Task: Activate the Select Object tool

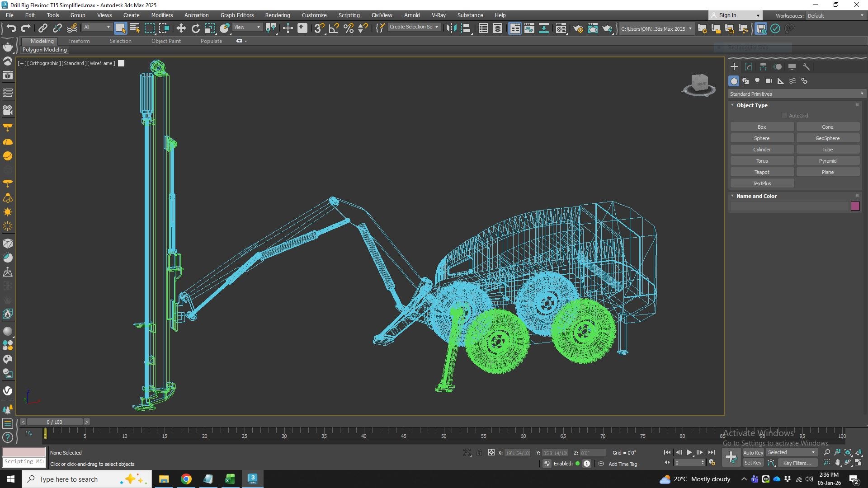Action: coord(120,28)
